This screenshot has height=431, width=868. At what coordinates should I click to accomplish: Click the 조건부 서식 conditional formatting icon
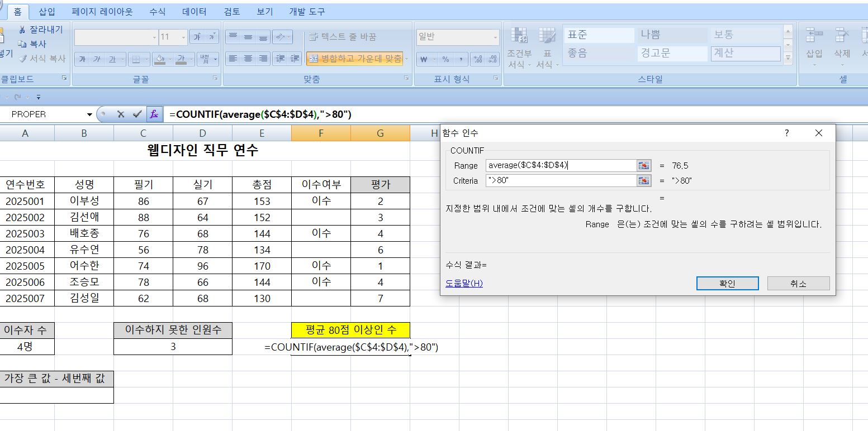point(519,37)
